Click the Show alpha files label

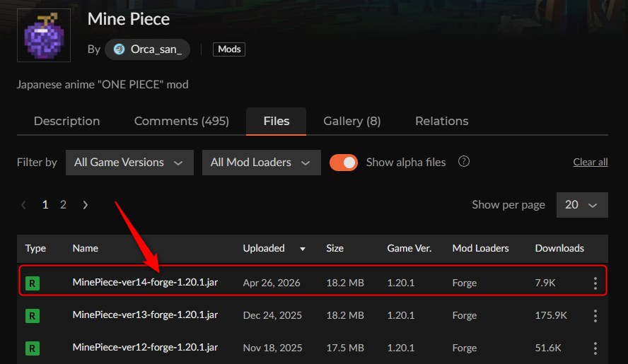(x=406, y=162)
